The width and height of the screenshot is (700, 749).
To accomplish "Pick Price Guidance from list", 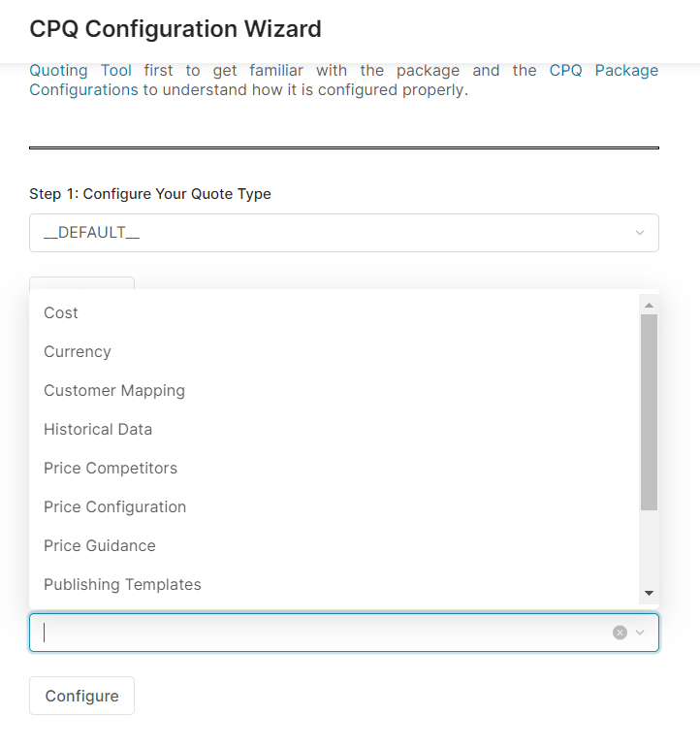I will (x=100, y=545).
